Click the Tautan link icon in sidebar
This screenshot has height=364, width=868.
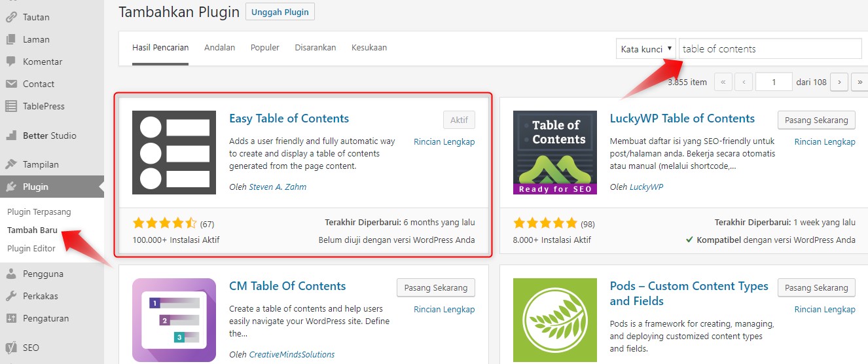[11, 17]
